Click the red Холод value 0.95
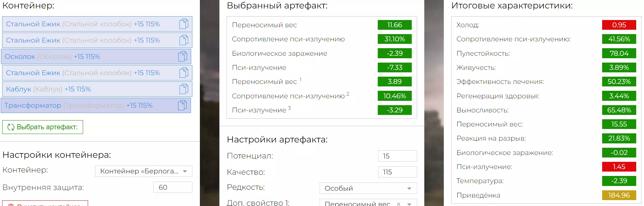This screenshot has width=644, height=206. coord(619,25)
